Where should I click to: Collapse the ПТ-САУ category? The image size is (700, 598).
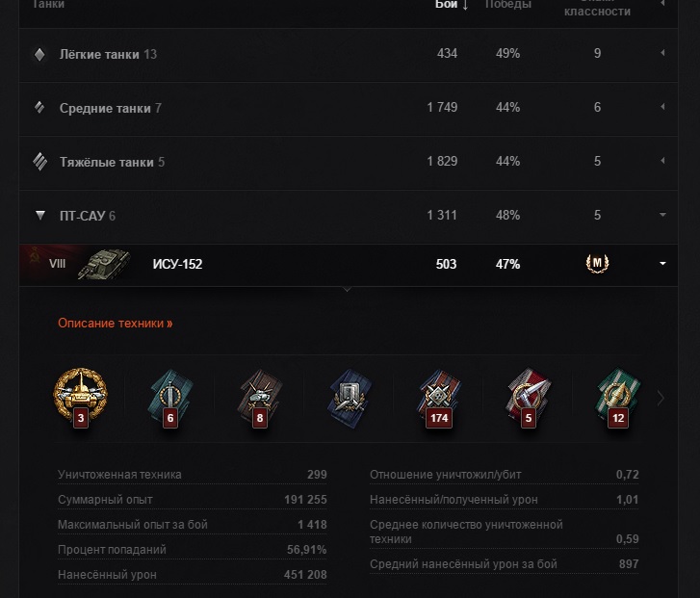click(x=662, y=215)
